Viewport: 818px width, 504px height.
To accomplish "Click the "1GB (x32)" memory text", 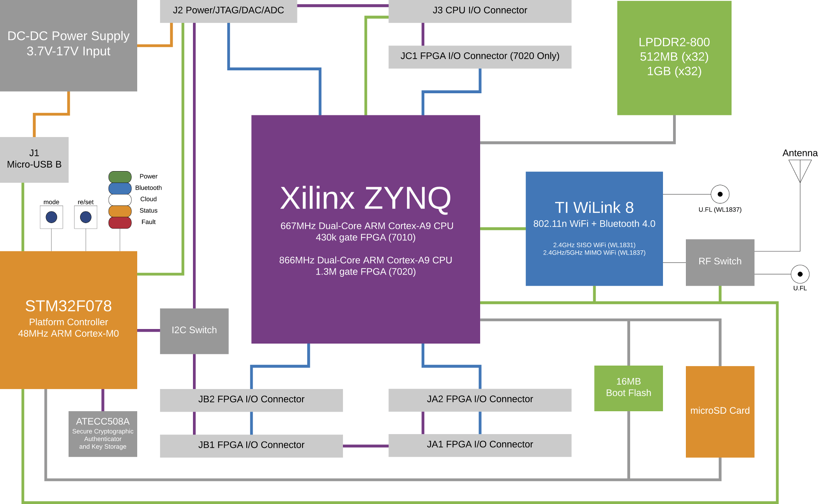I will coord(674,71).
